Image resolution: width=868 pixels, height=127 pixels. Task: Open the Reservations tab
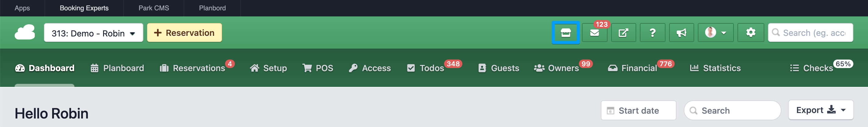(x=192, y=68)
